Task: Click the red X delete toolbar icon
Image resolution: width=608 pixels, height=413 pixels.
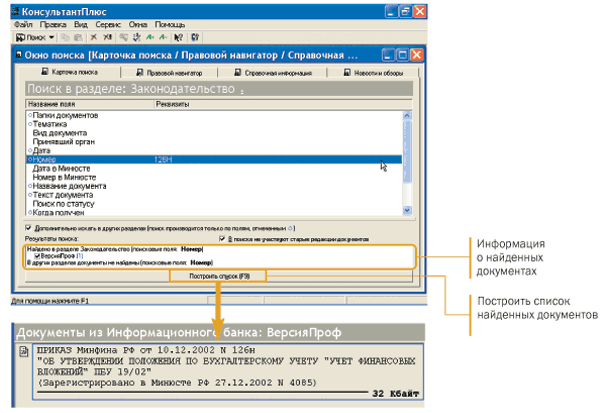Action: (x=93, y=37)
